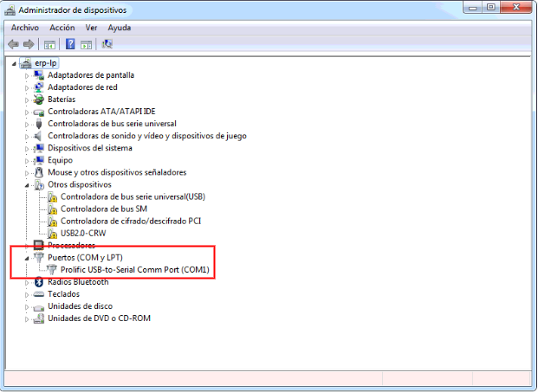Image resolution: width=538 pixels, height=392 pixels.
Task: Click the Unidades de disco drive icon
Action: tap(39, 307)
